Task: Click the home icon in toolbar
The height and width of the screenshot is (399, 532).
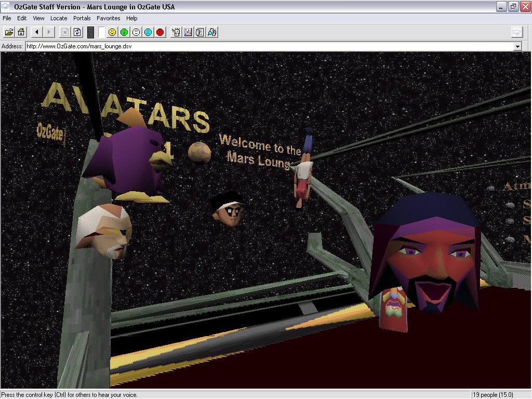Action: [21, 32]
